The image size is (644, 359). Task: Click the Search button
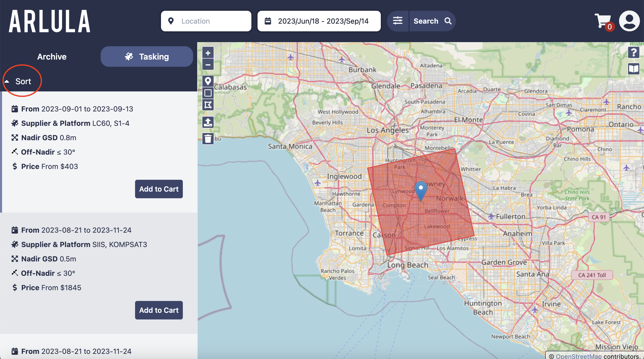[432, 21]
